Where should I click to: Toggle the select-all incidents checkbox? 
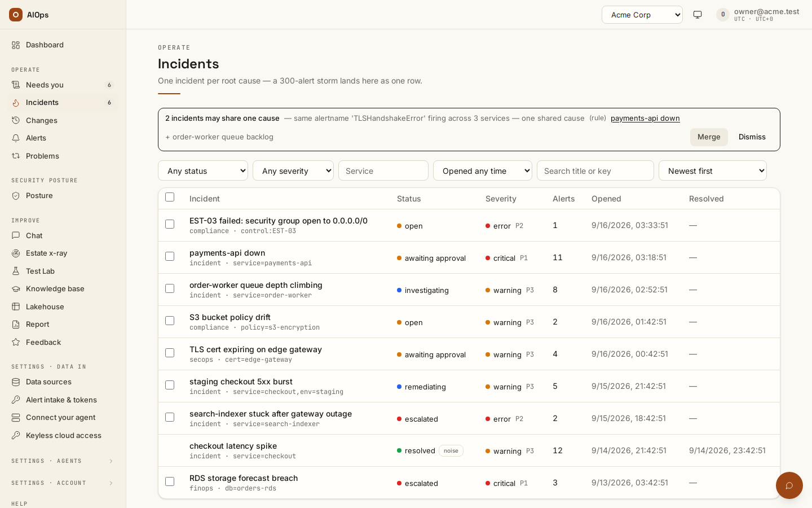coord(170,197)
